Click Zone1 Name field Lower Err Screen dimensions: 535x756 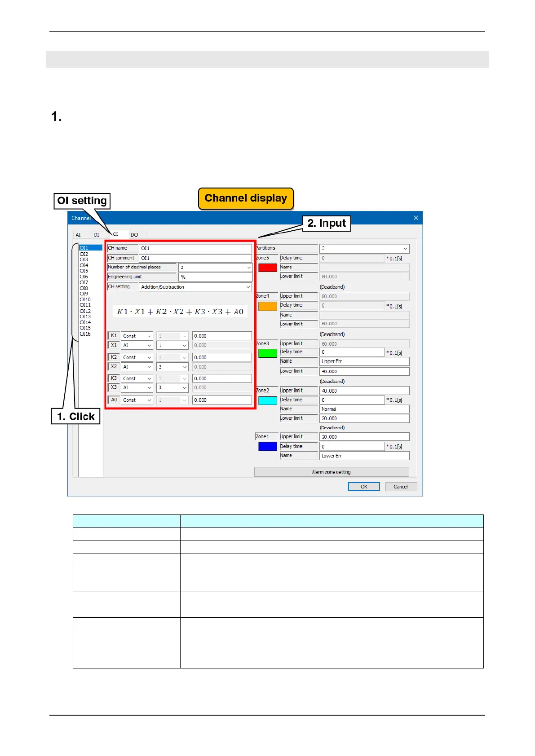(364, 456)
